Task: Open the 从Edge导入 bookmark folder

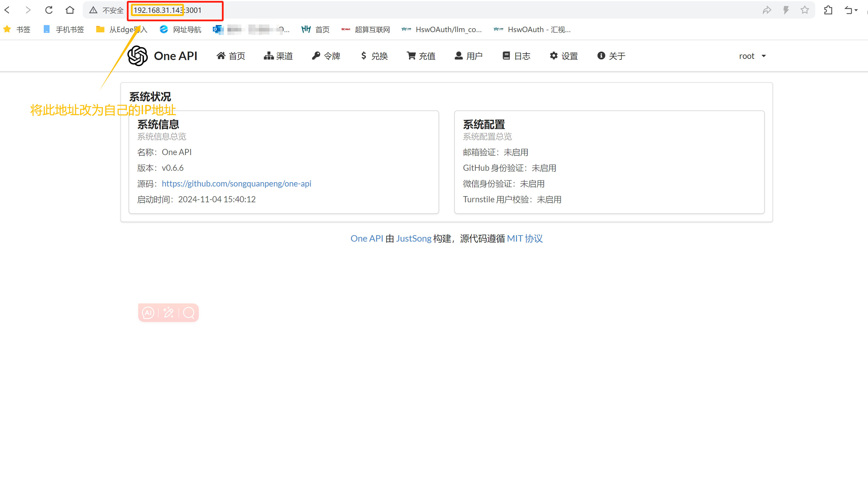Action: click(x=122, y=29)
